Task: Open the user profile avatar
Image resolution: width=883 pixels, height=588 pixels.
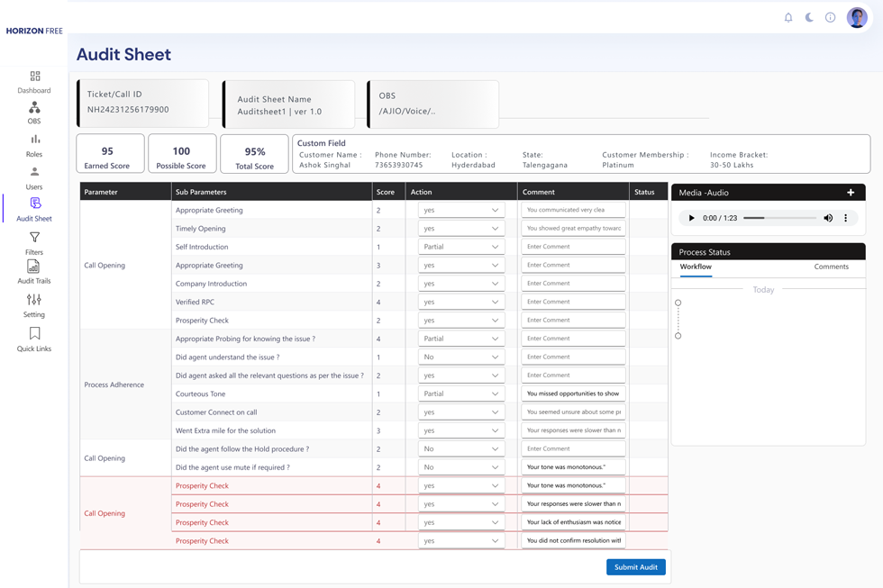Action: coord(857,17)
